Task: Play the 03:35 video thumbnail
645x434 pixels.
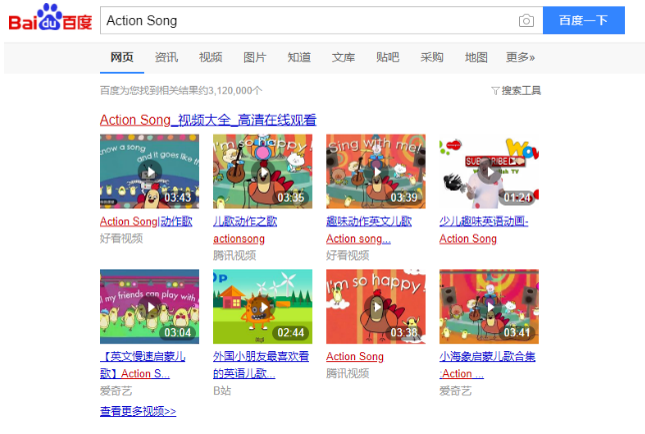Action: 262,172
